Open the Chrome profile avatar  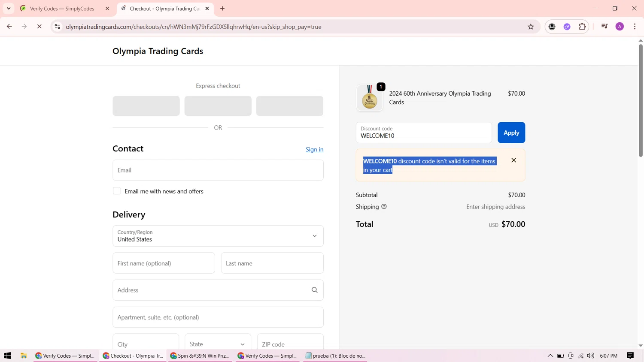click(x=620, y=27)
